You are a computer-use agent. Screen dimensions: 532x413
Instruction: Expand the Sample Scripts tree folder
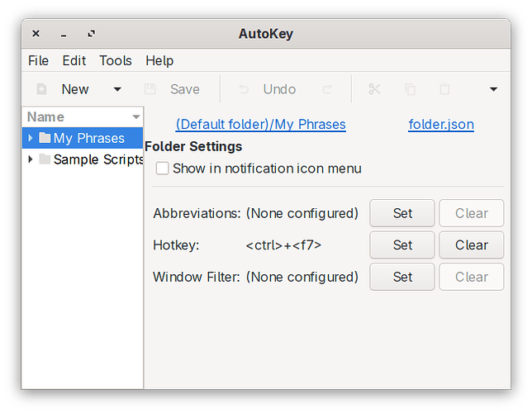31,159
